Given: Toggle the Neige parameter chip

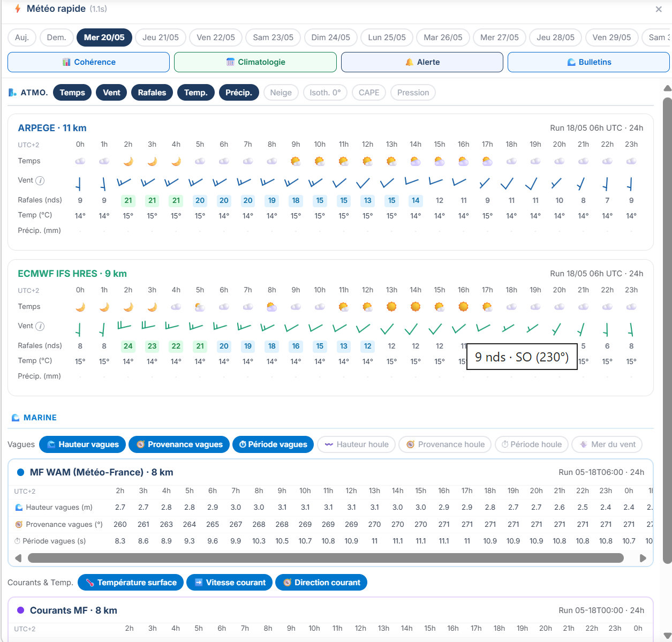Looking at the screenshot, I should coord(281,93).
